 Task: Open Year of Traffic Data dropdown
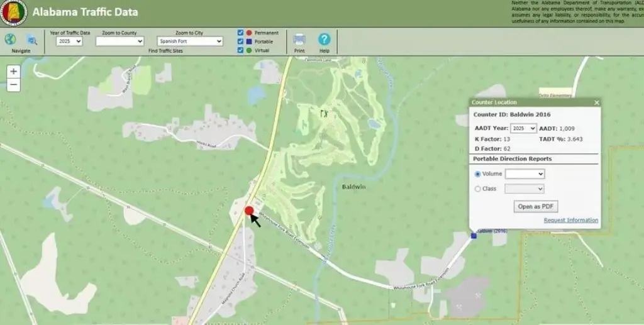click(x=69, y=41)
